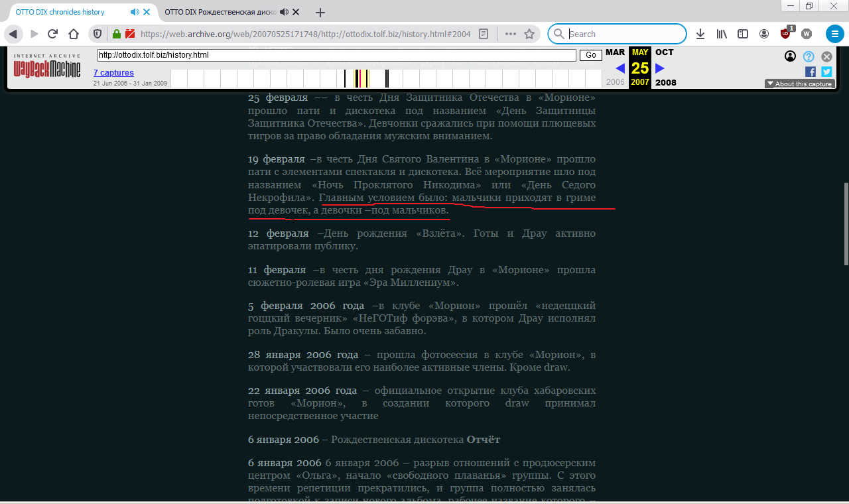849x504 pixels.
Task: Open the library bookmarks menu
Action: click(722, 34)
